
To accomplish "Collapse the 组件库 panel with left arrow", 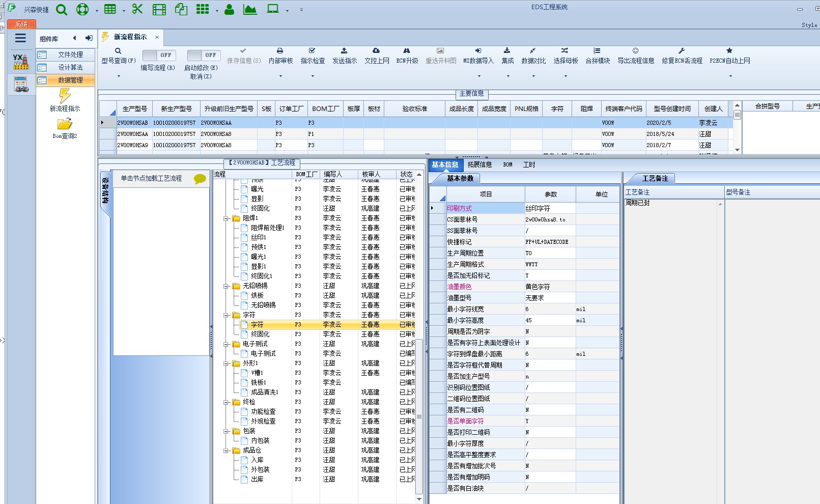I will tap(75, 38).
